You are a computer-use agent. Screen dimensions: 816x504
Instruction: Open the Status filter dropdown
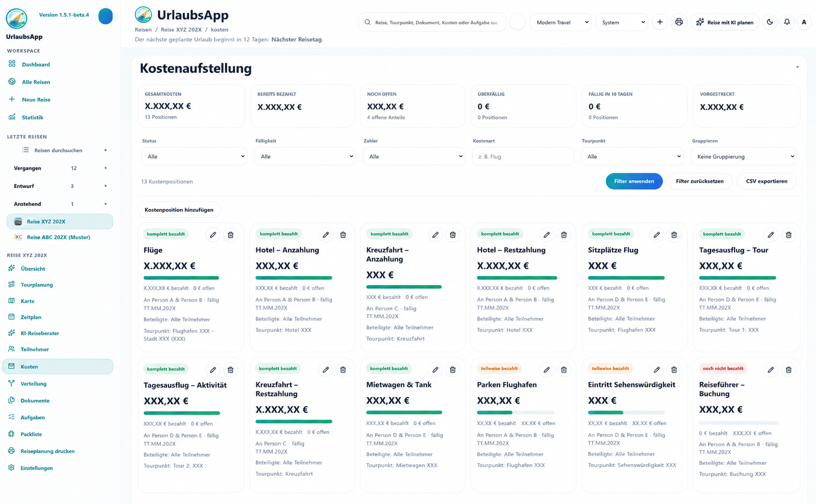click(194, 156)
